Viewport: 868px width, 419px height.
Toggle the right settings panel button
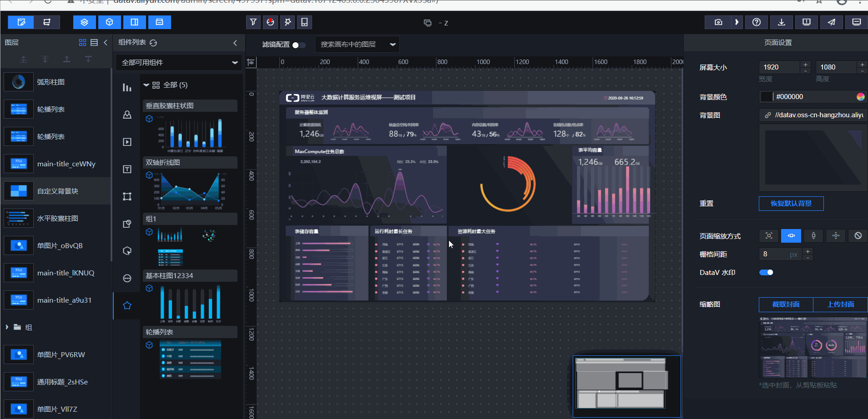coord(134,22)
